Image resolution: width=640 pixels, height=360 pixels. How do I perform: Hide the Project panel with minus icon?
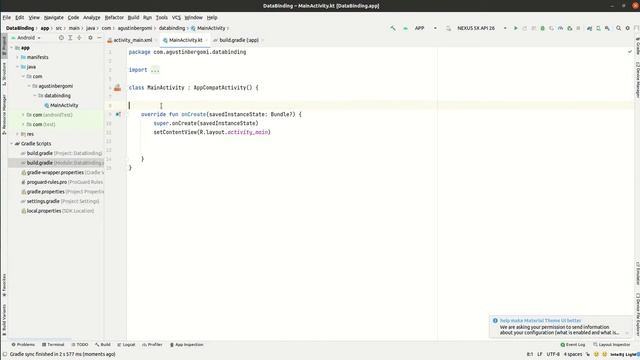click(99, 38)
